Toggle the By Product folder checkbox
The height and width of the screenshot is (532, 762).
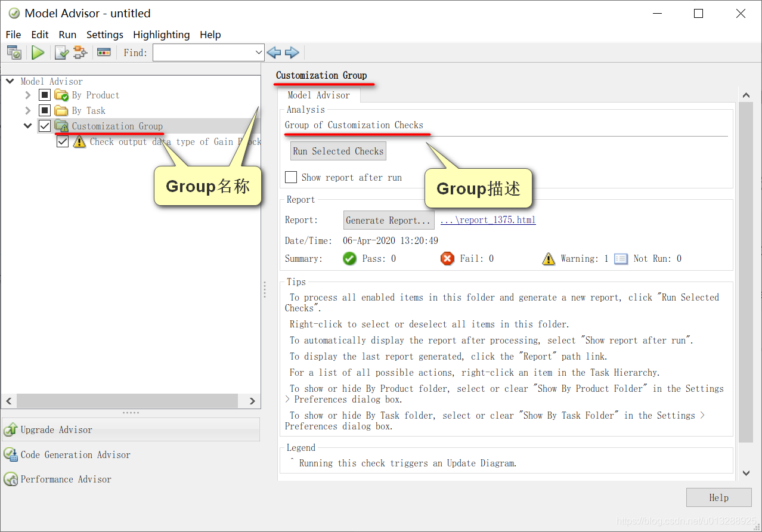click(45, 95)
